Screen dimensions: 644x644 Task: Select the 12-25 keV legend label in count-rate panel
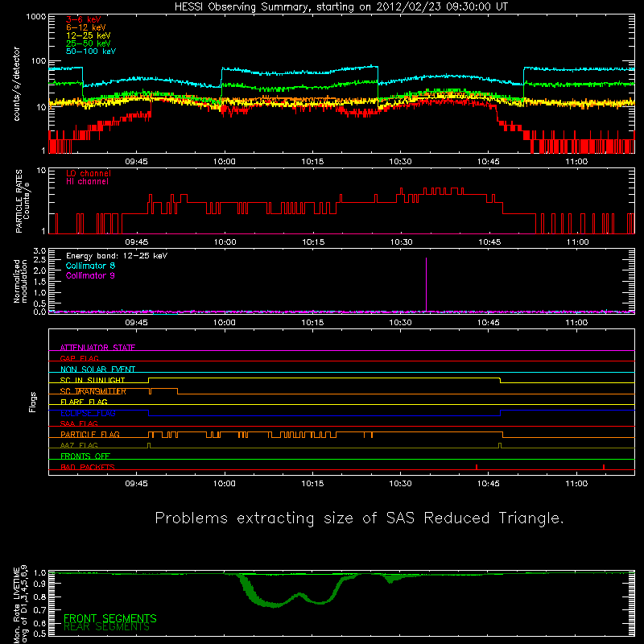pos(89,35)
